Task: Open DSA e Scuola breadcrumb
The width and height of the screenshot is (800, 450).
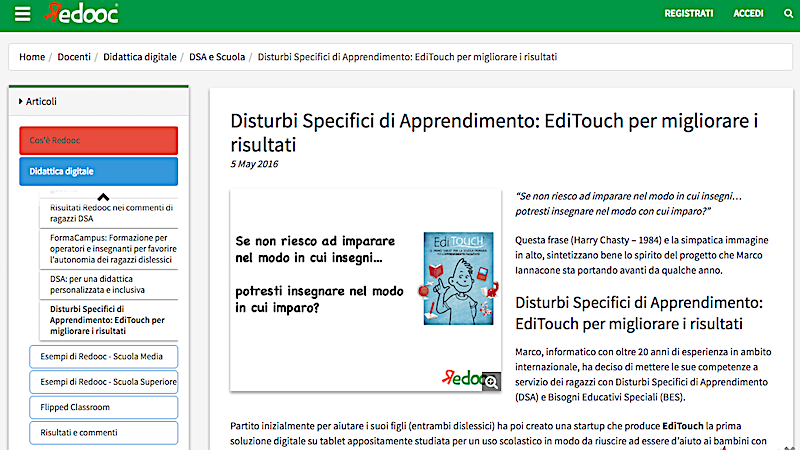Action: (217, 57)
